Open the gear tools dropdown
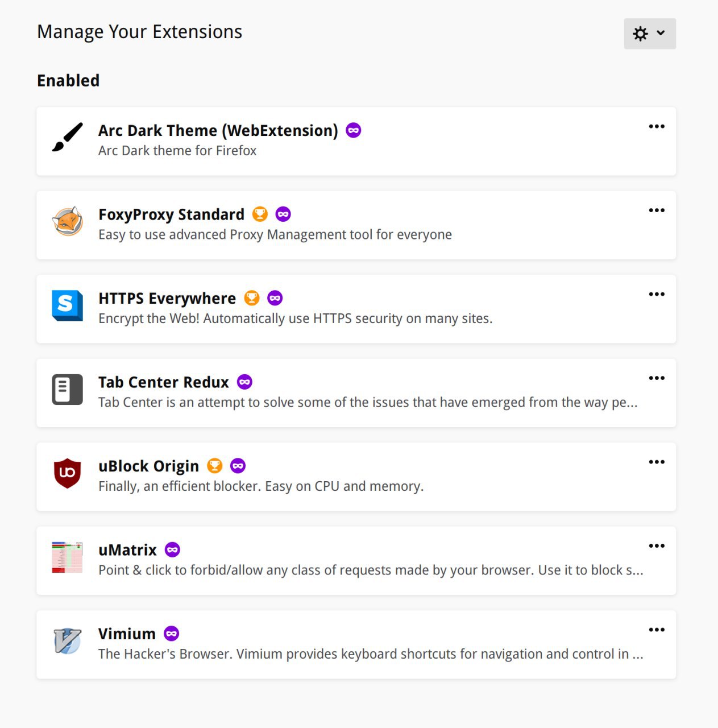 pyautogui.click(x=650, y=34)
